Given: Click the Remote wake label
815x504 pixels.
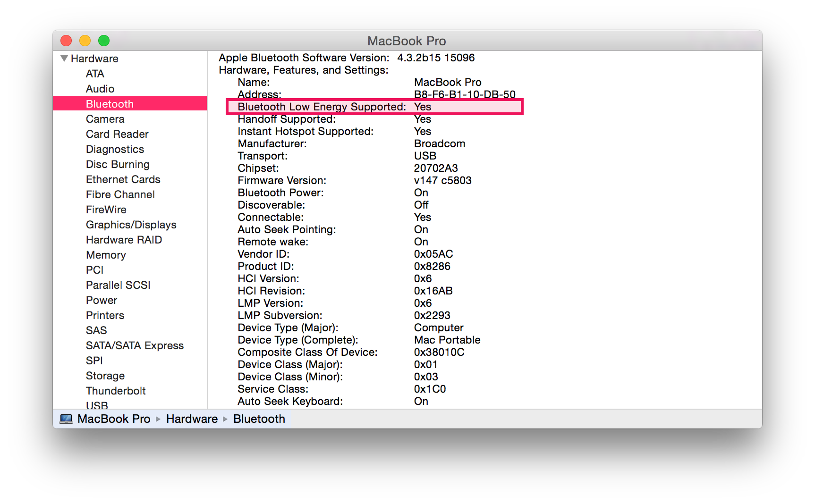Looking at the screenshot, I should (273, 242).
